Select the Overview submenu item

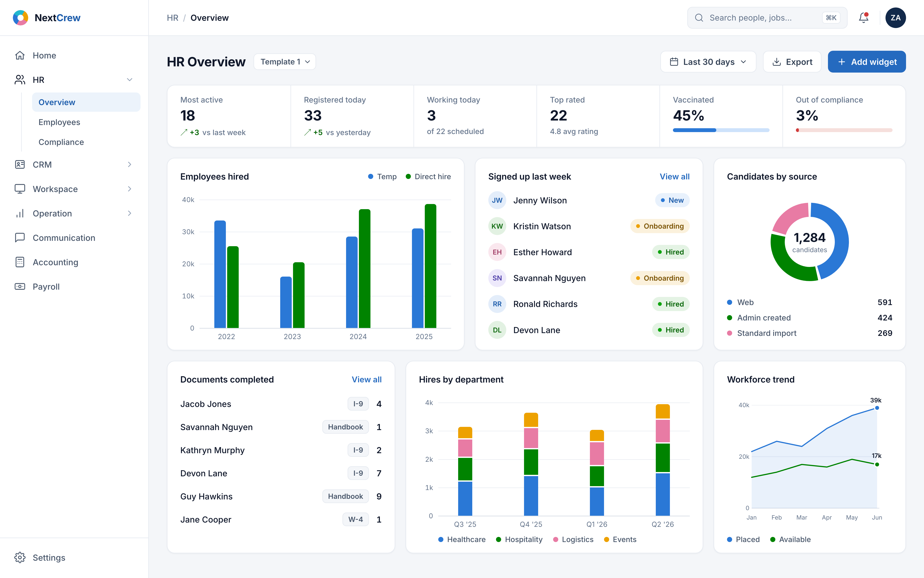pos(86,102)
